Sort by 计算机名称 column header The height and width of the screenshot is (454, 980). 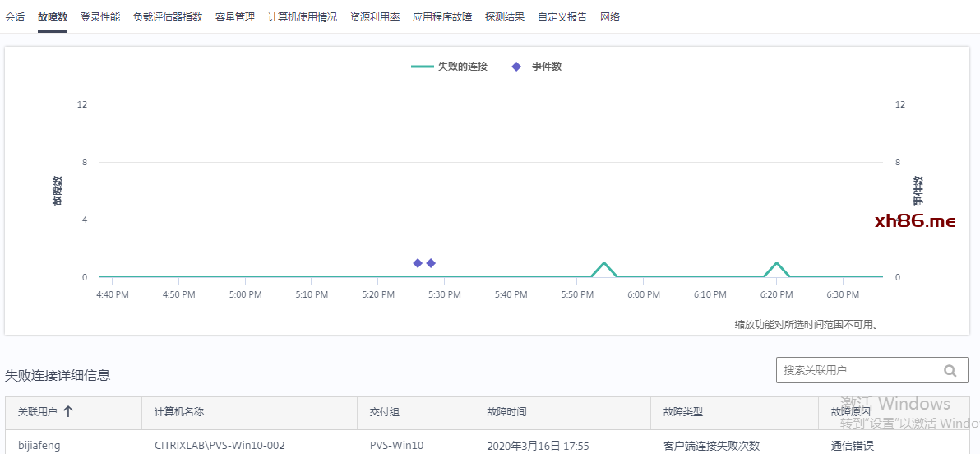(x=179, y=412)
